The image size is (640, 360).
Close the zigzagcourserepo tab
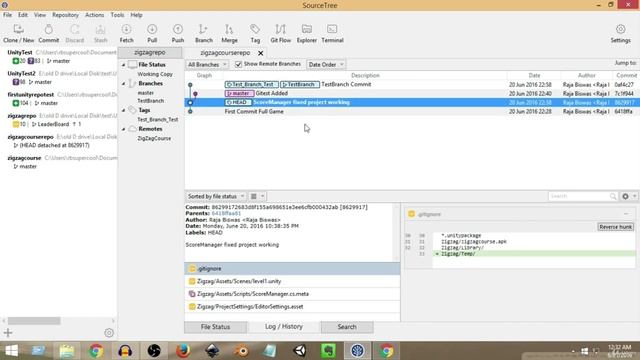click(x=260, y=53)
